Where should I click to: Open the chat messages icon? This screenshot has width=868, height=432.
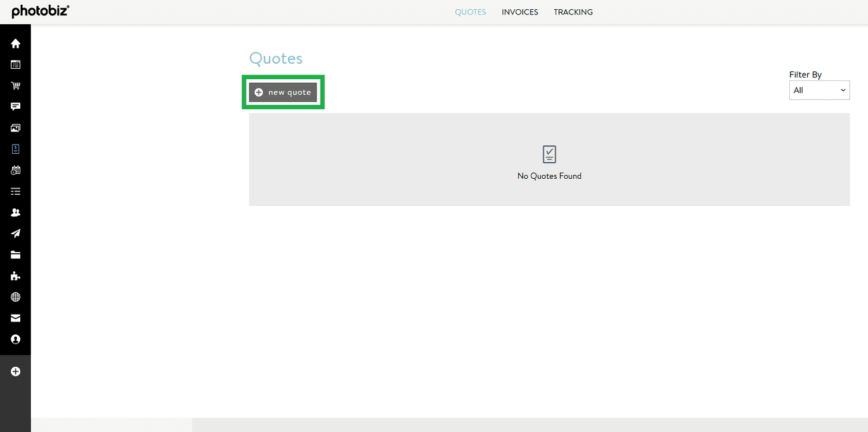click(x=16, y=106)
